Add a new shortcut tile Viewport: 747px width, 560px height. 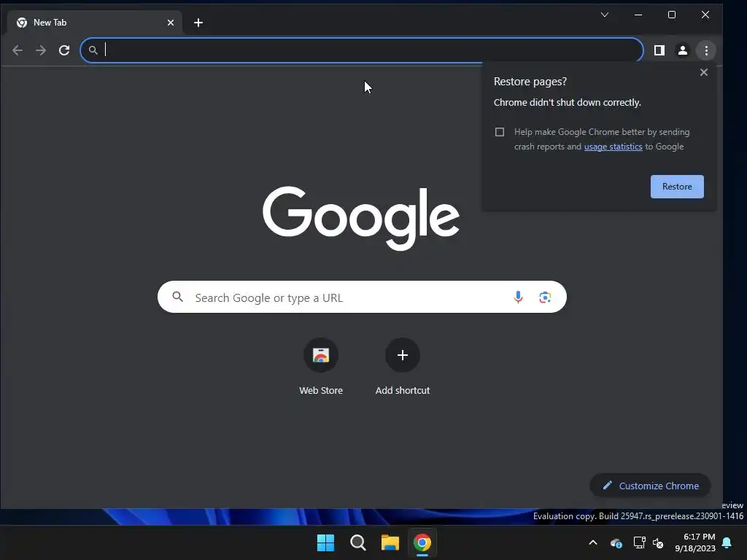[403, 367]
